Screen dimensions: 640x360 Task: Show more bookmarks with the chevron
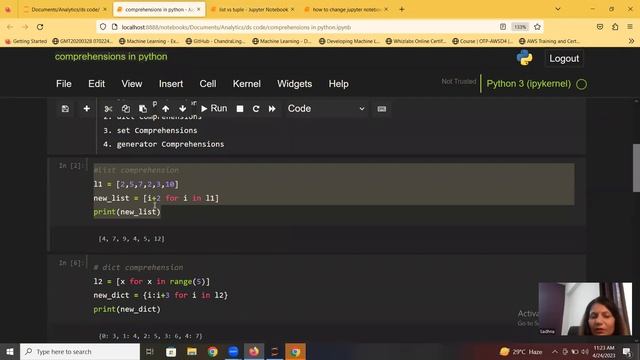pos(631,41)
